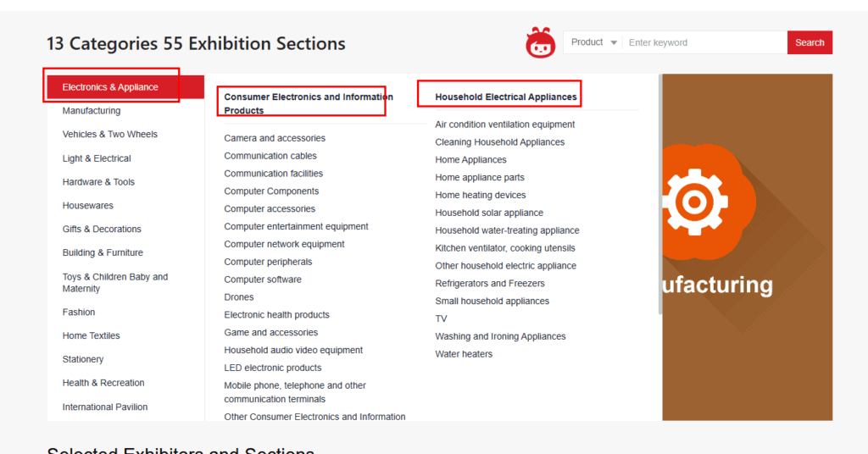The image size is (868, 454).
Task: Select International Pavilion category
Action: pyautogui.click(x=104, y=407)
